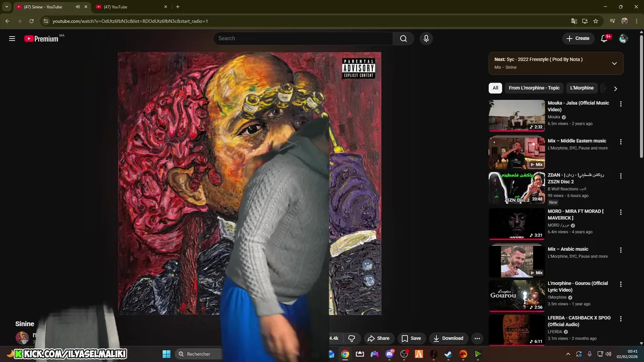Start voice search with the microphone
This screenshot has height=362, width=644.
(426, 38)
